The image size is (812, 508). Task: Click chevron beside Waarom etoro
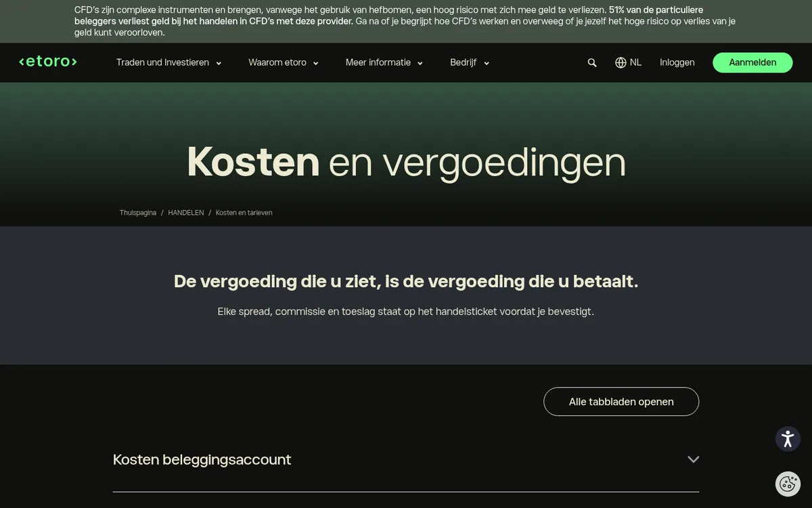(x=315, y=63)
